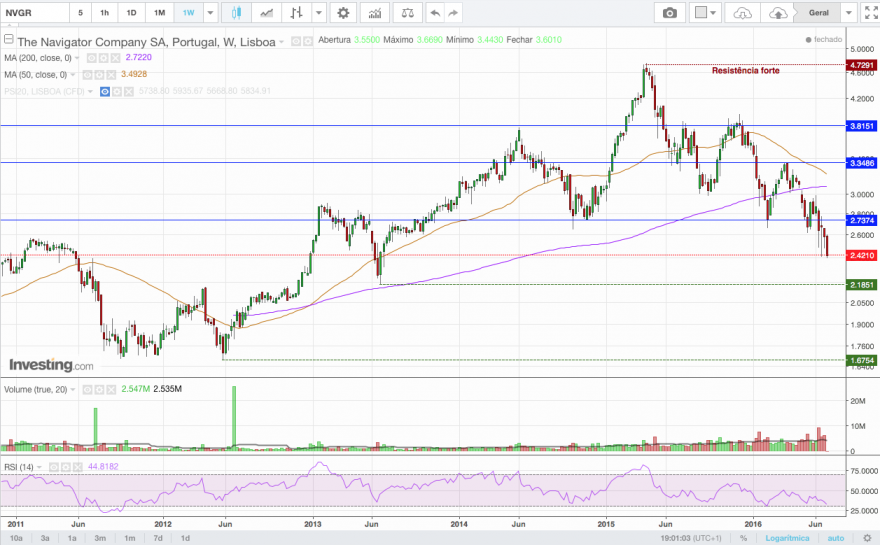Remove MA 50 indicator

(x=111, y=75)
